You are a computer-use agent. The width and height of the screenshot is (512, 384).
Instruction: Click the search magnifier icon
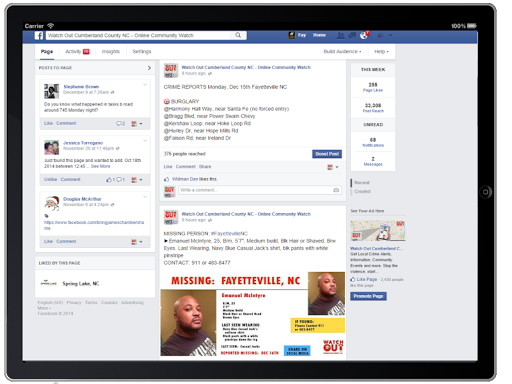coord(238,35)
